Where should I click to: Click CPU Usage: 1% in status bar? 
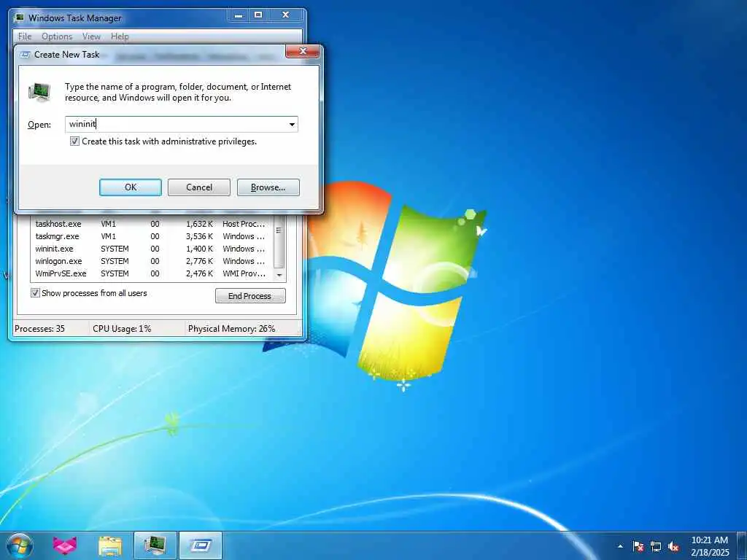click(x=122, y=329)
